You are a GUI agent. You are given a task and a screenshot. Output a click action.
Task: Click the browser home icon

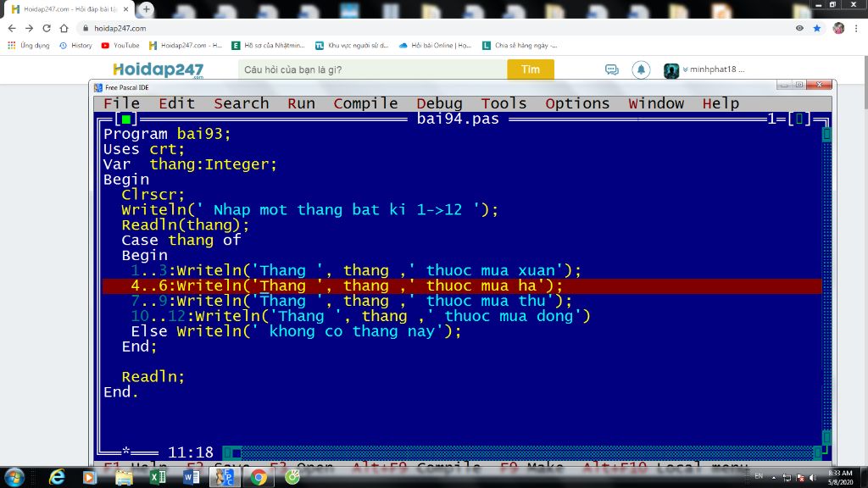pos(64,28)
